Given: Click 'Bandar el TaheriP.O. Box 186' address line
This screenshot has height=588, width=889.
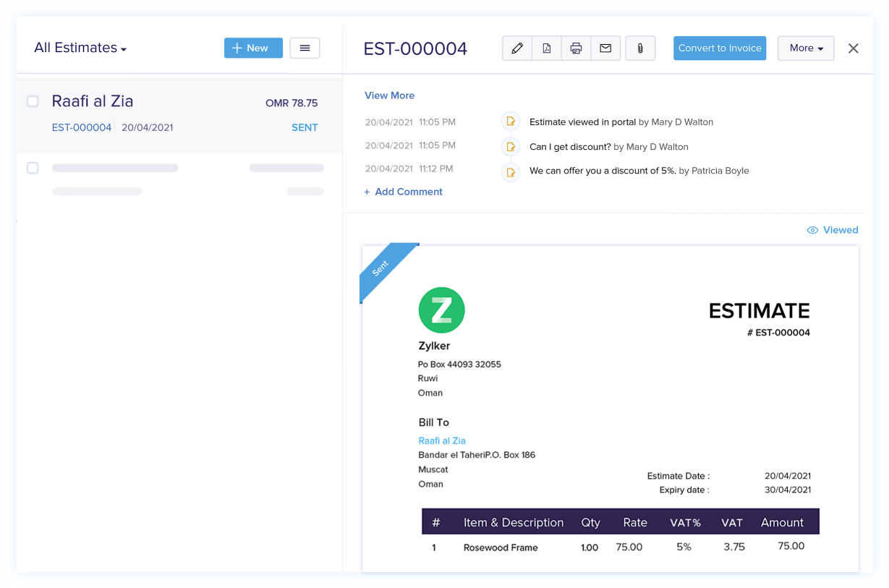Looking at the screenshot, I should (477, 455).
